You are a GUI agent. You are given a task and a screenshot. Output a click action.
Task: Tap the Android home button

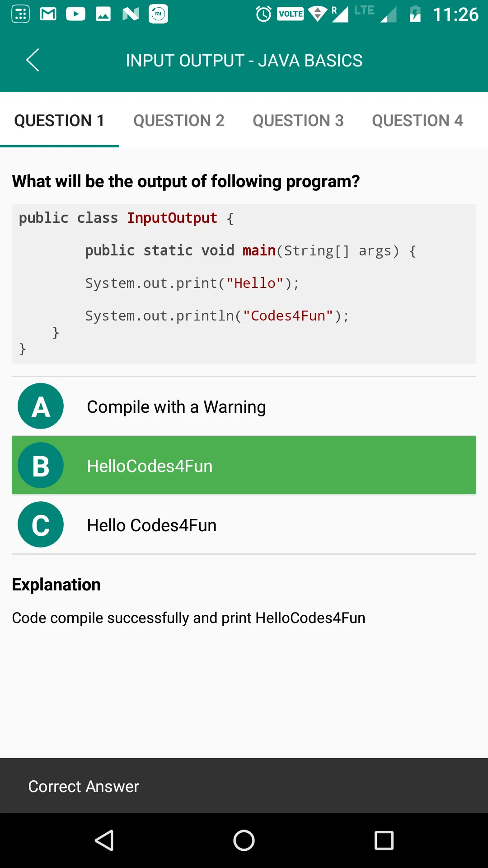coord(244,840)
